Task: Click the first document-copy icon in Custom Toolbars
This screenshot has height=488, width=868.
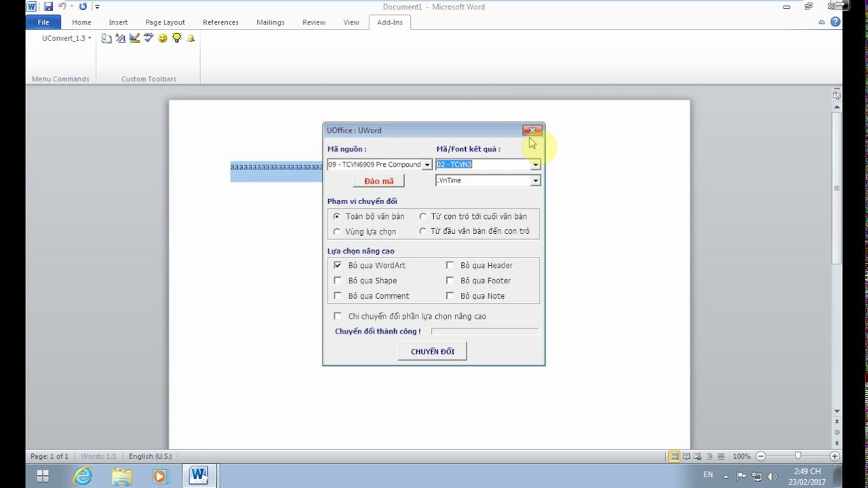Action: pyautogui.click(x=106, y=39)
